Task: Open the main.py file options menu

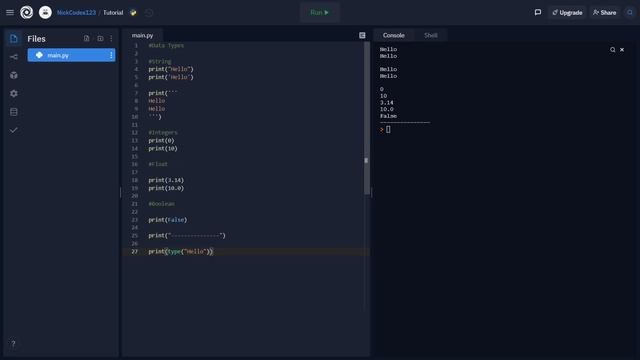Action: pyautogui.click(x=111, y=55)
